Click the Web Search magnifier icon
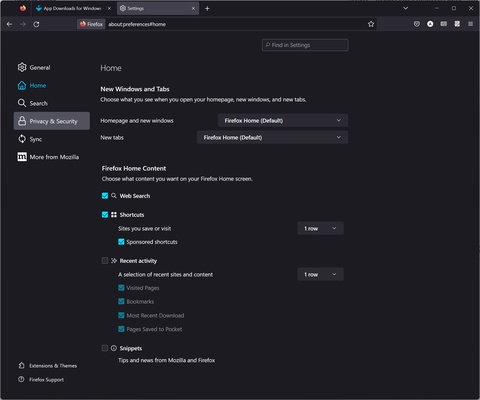This screenshot has width=480, height=400. point(114,196)
